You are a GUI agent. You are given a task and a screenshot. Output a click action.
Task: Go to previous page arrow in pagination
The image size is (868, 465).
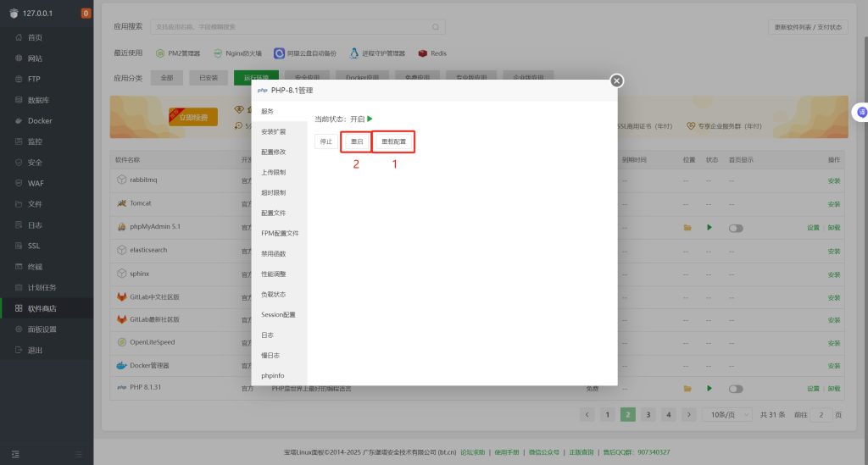(587, 415)
